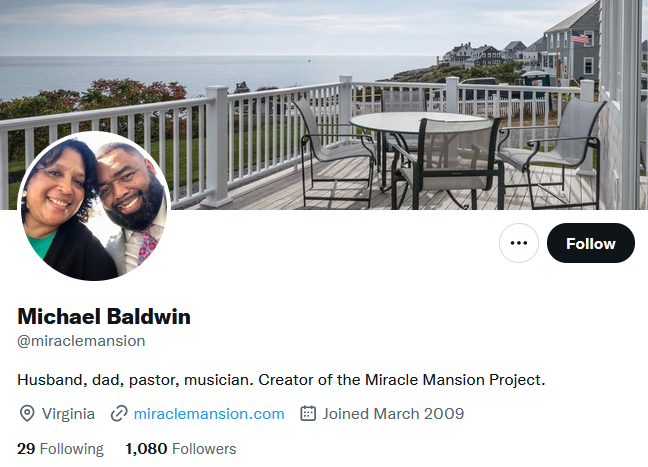Open the three-dot more options menu
The image size is (648, 467).
tap(519, 243)
